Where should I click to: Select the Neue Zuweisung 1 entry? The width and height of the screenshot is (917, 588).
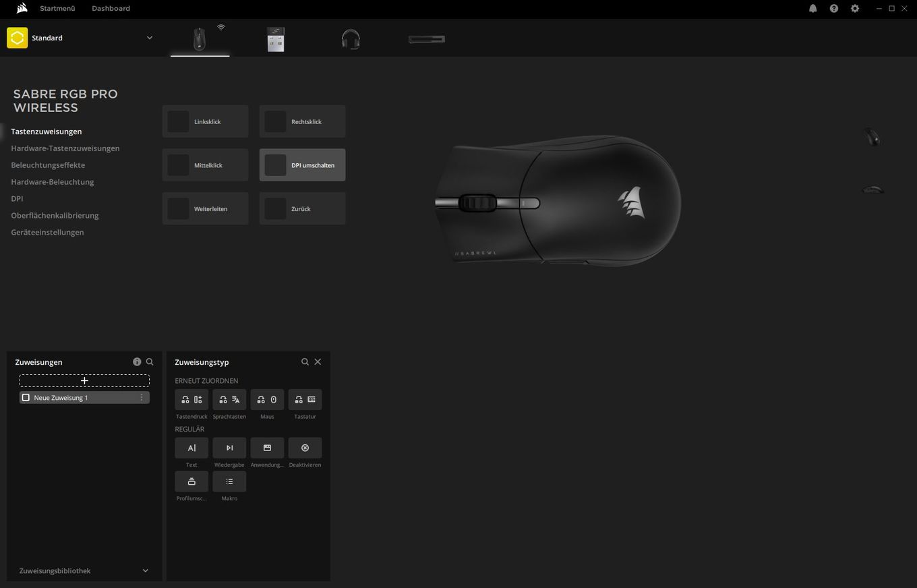[84, 397]
